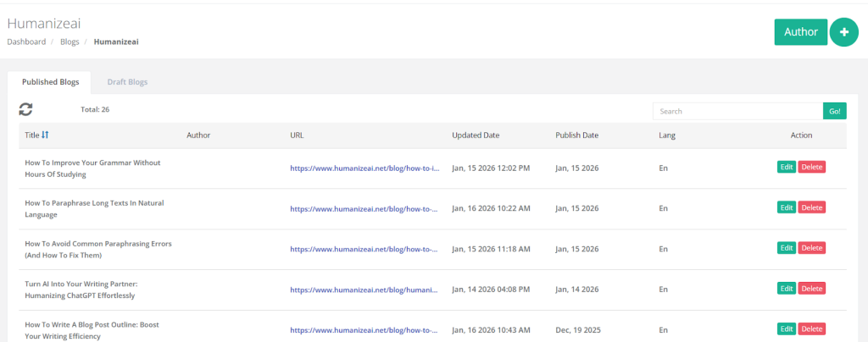Open the Dashboard breadcrumb link
The height and width of the screenshot is (342, 868).
pos(26,41)
